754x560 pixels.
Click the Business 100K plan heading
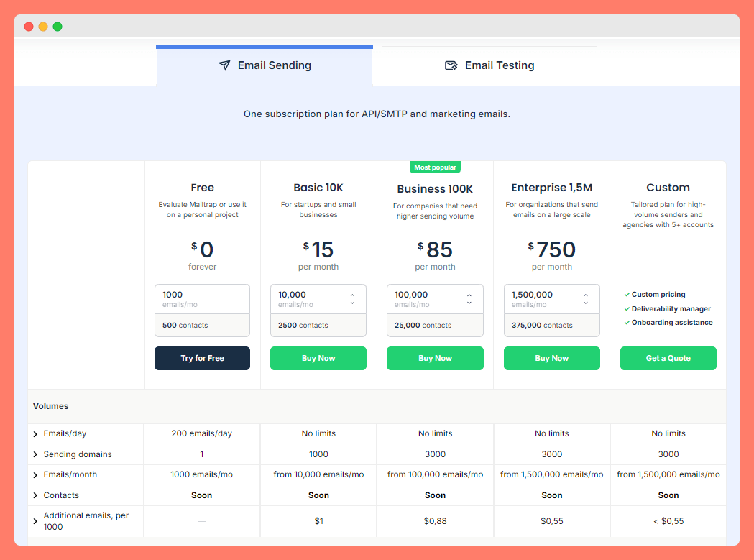pyautogui.click(x=435, y=189)
